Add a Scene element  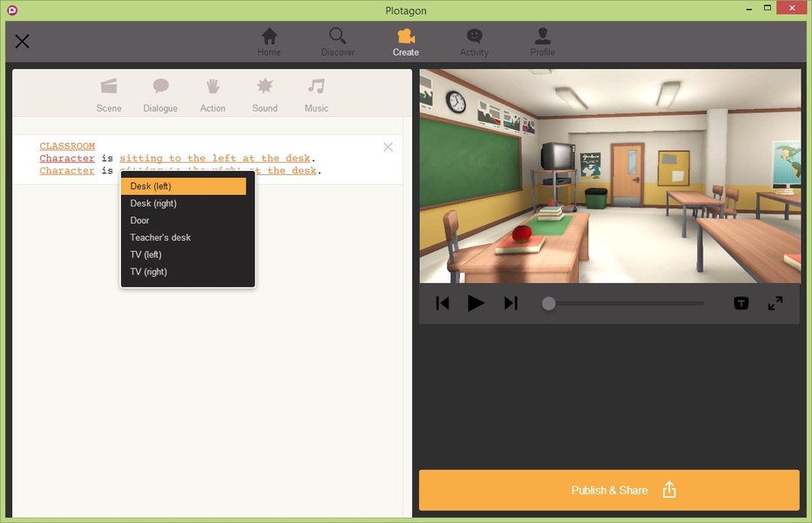109,95
